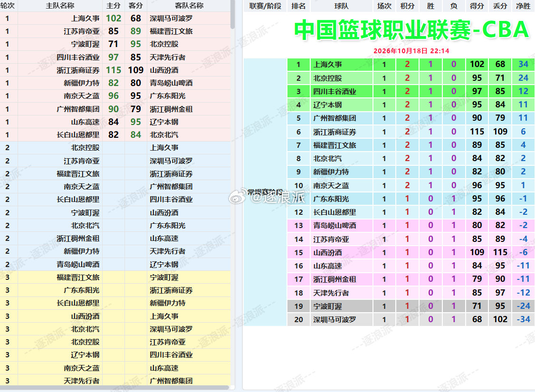Select away score 109 in the schedule table
Viewport: 535px width, 392px height.
(x=136, y=70)
